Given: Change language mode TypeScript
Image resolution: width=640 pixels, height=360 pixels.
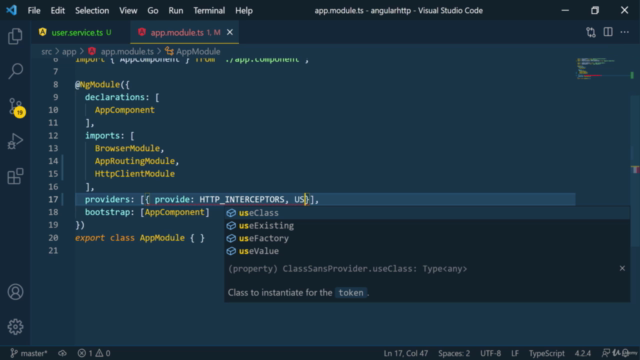Looking at the screenshot, I should click(547, 353).
